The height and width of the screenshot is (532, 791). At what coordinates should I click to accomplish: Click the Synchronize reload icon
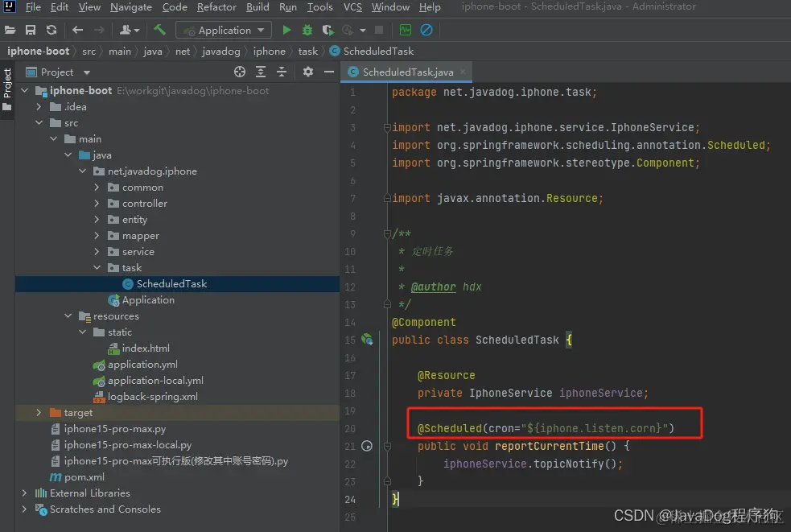click(x=51, y=31)
